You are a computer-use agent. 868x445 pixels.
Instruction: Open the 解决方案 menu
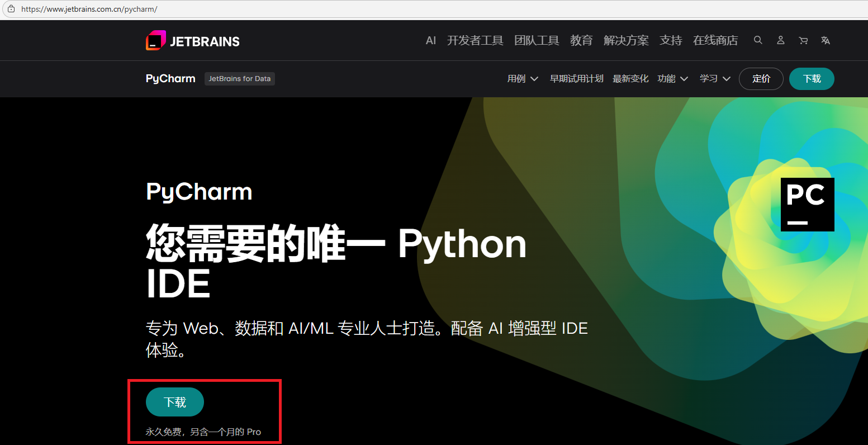coord(626,40)
